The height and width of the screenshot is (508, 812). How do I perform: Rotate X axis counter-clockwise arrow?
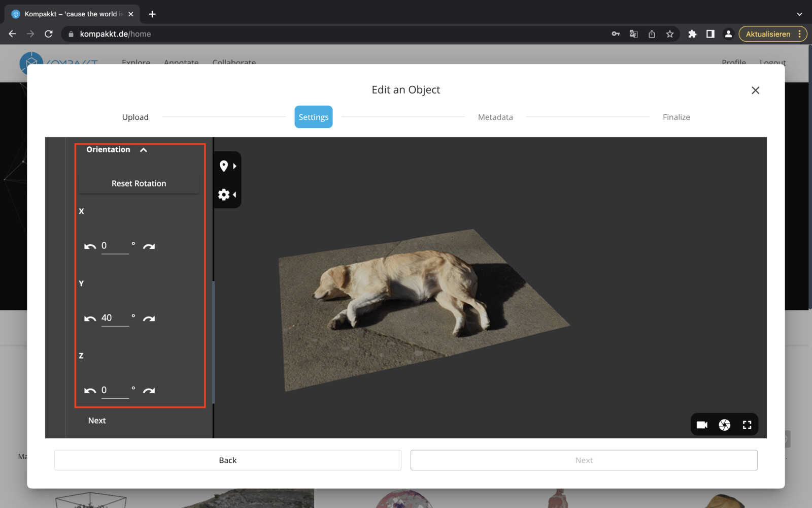coord(90,246)
